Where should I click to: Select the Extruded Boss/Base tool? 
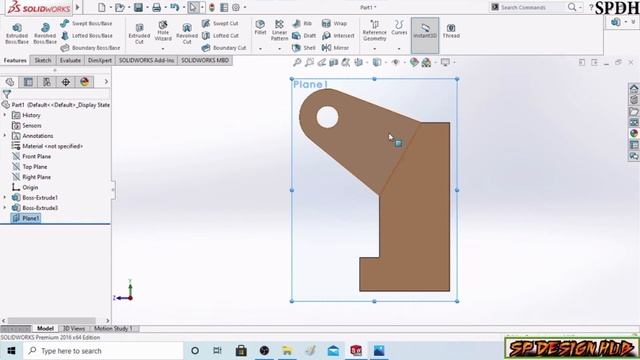[x=17, y=33]
